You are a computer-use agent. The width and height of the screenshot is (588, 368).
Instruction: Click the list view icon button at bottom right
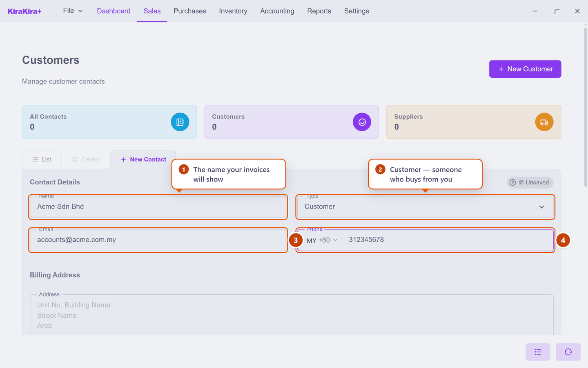[x=538, y=352]
